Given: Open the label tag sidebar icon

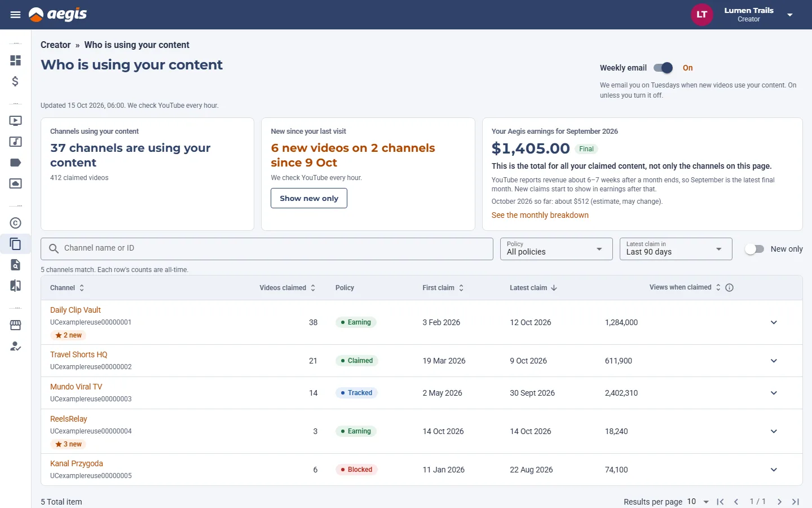Looking at the screenshot, I should [x=16, y=163].
